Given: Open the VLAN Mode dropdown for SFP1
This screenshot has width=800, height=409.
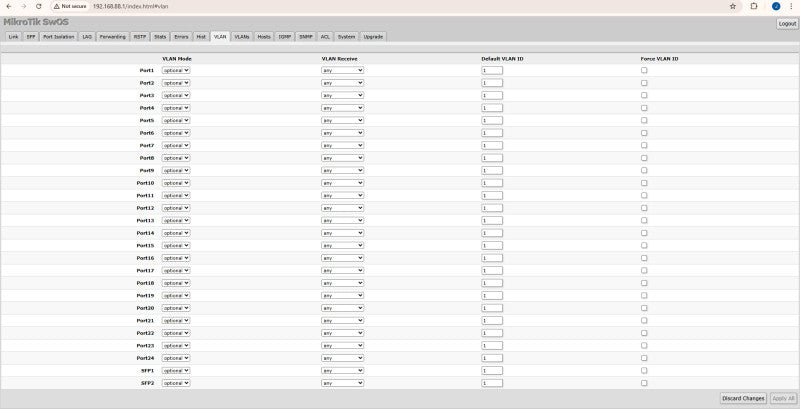Looking at the screenshot, I should coord(176,370).
